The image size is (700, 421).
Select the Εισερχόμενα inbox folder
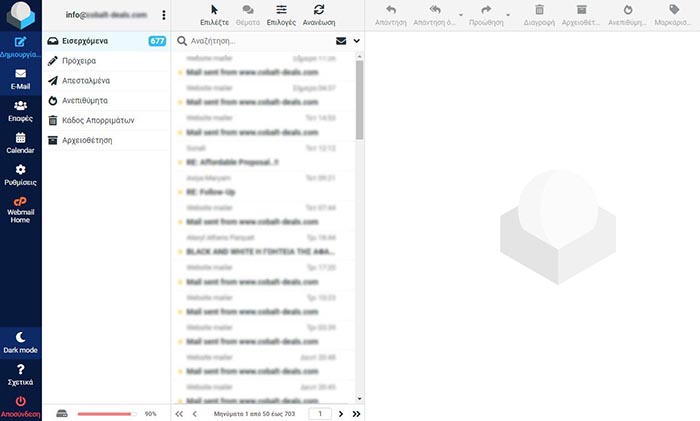tap(92, 41)
